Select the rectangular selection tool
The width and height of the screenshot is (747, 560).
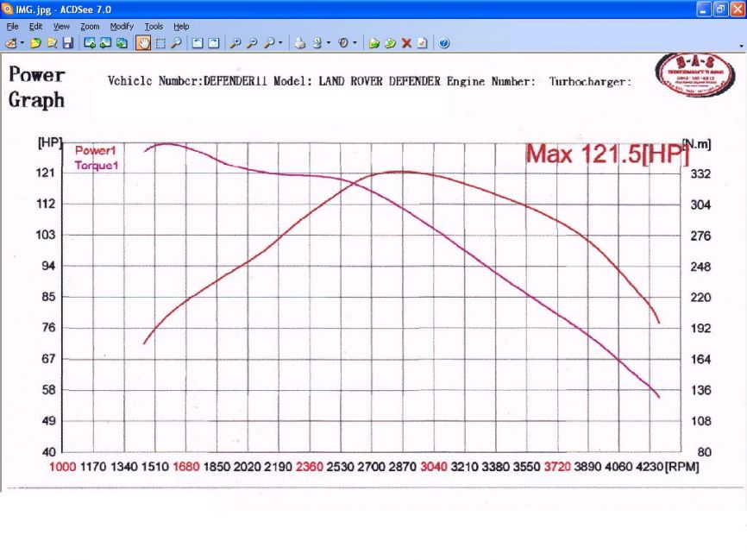pos(160,43)
